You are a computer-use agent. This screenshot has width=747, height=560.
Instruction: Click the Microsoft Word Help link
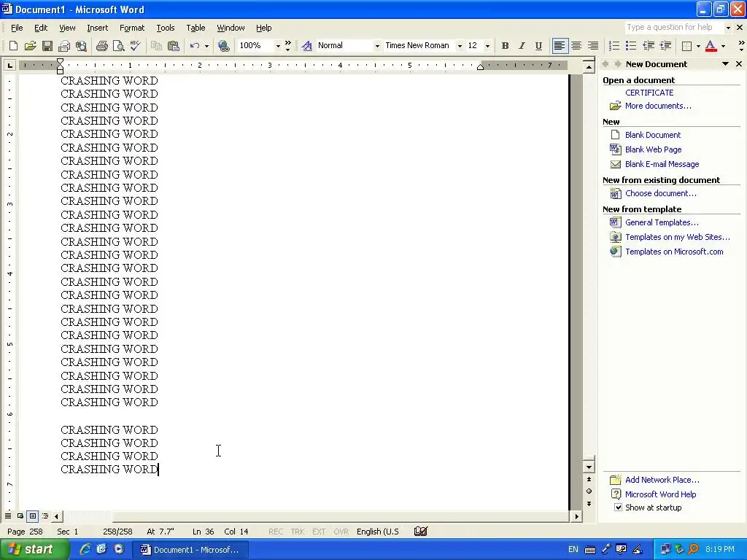[x=660, y=494]
